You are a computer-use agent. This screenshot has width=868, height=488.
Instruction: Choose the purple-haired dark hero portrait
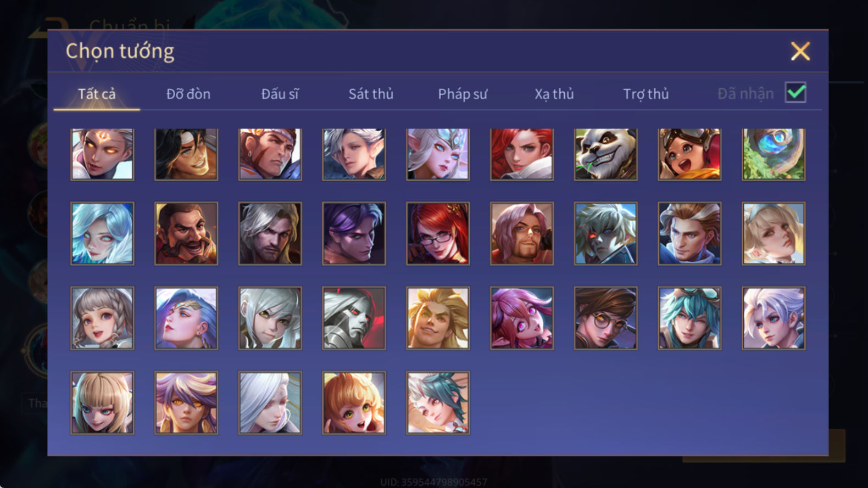coord(354,233)
